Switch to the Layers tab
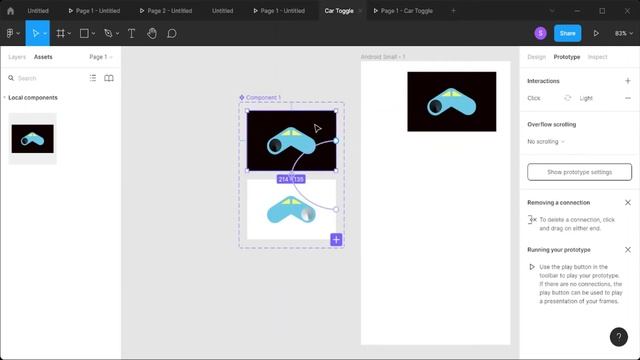 (x=17, y=57)
